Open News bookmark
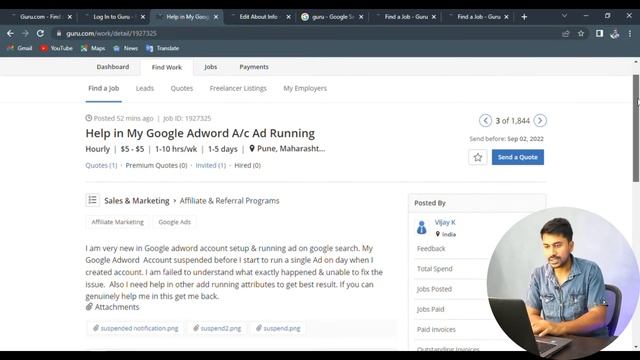640x360 pixels. (x=126, y=48)
